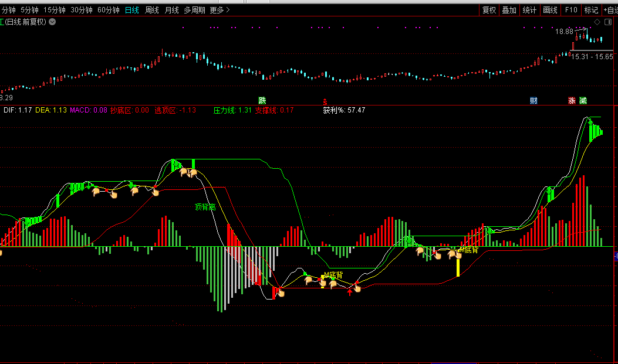Viewport: 618px width, 364px height.
Task: Open the F10 company info
Action: 570,10
